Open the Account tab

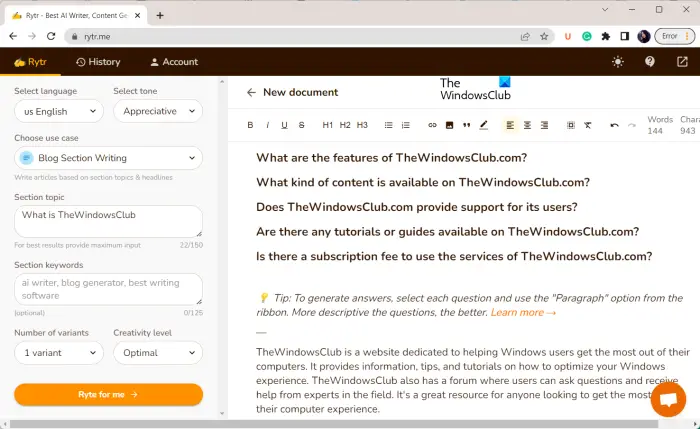coord(174,62)
